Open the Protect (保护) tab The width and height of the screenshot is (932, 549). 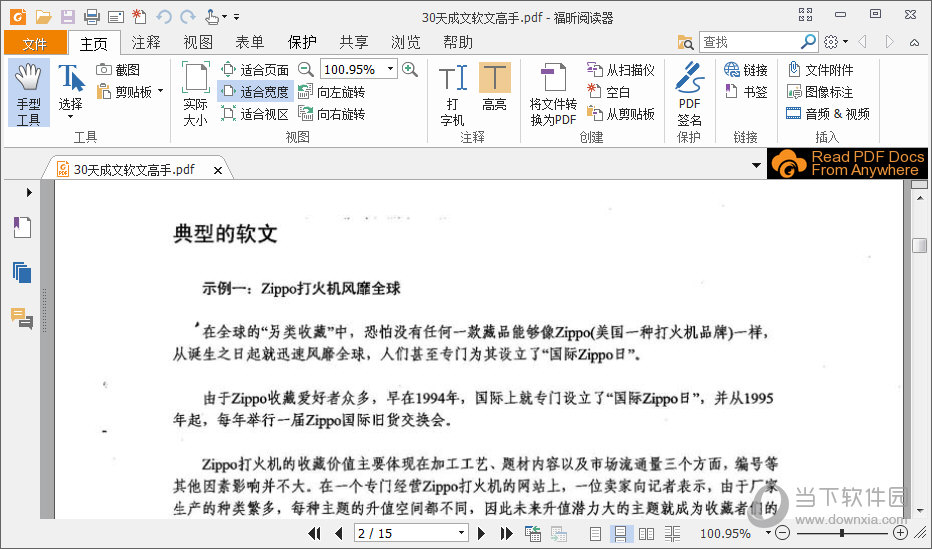(302, 42)
